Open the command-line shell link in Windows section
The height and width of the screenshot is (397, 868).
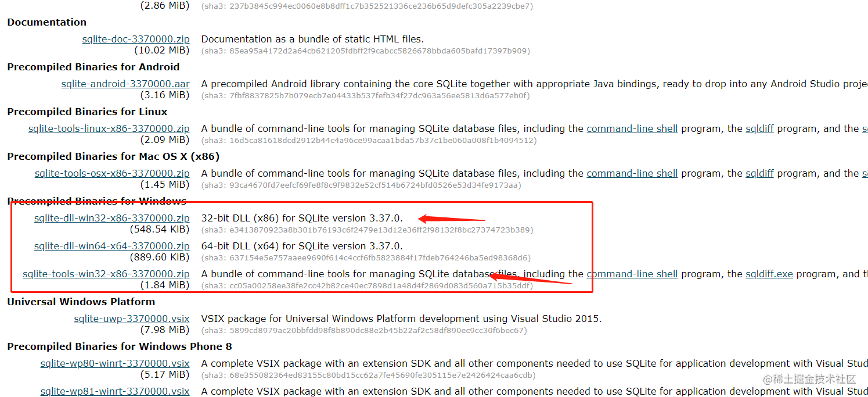[x=632, y=274]
